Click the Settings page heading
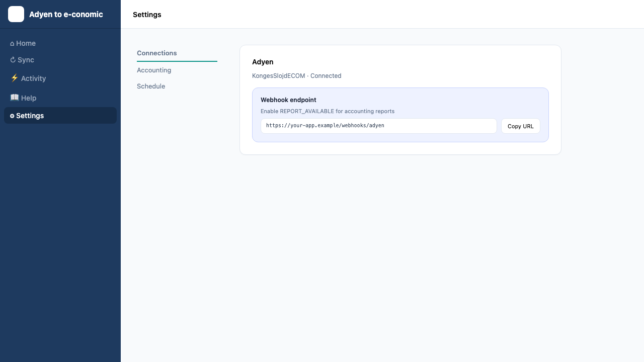 [x=147, y=15]
